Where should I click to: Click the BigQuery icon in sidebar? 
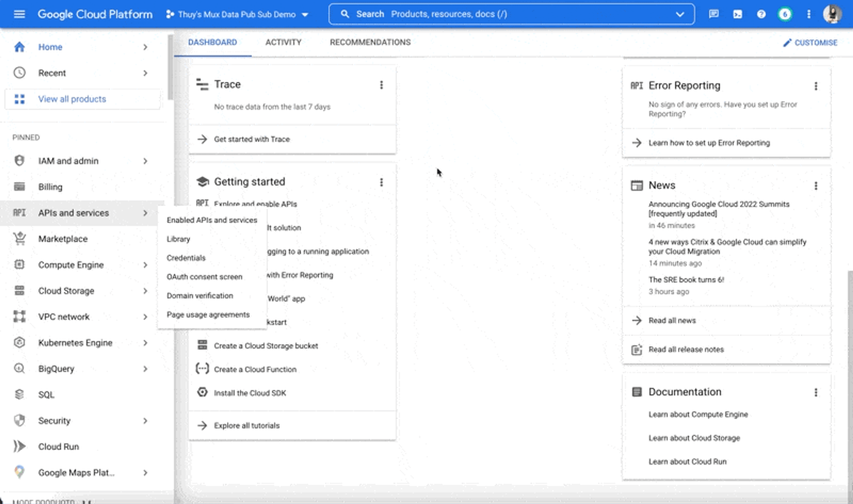point(19,368)
